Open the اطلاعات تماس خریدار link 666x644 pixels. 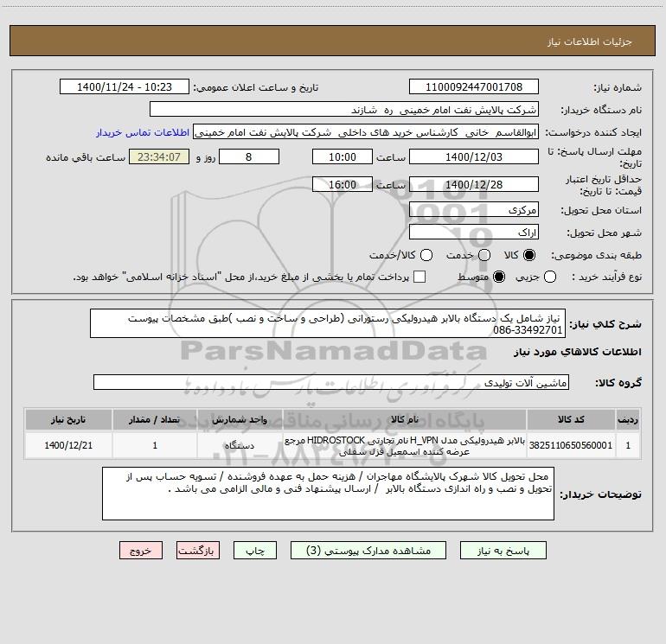click(143, 132)
